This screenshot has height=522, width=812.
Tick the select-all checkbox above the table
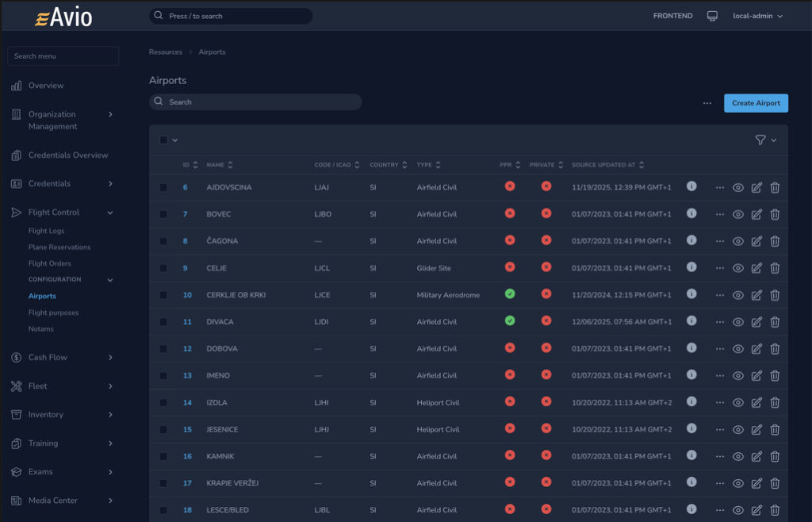click(163, 140)
